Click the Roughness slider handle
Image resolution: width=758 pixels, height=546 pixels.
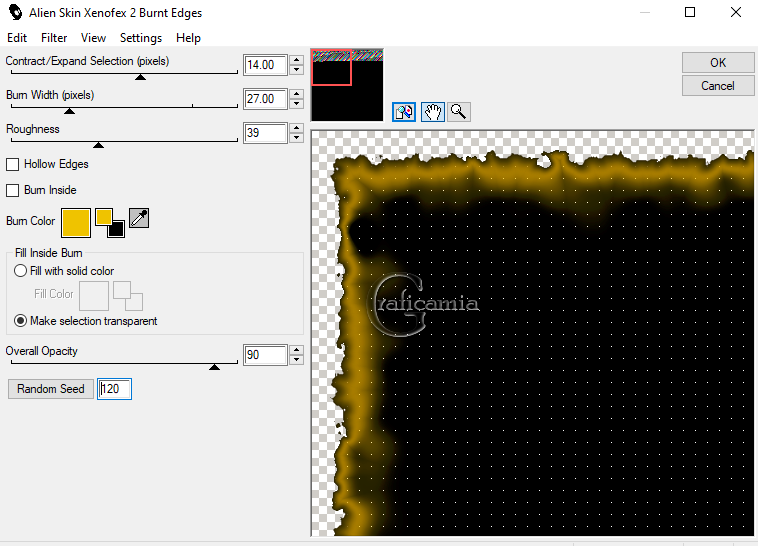tap(99, 145)
